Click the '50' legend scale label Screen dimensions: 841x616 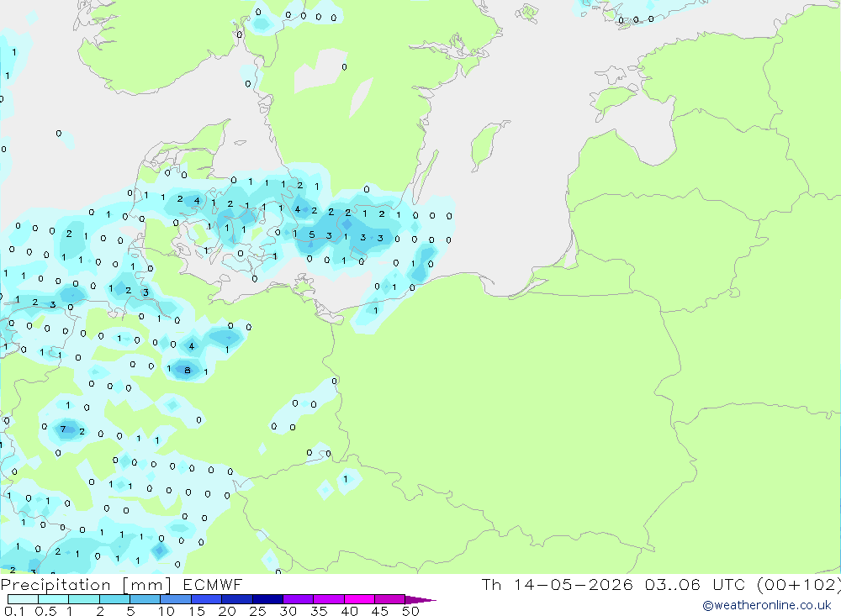[x=411, y=611]
